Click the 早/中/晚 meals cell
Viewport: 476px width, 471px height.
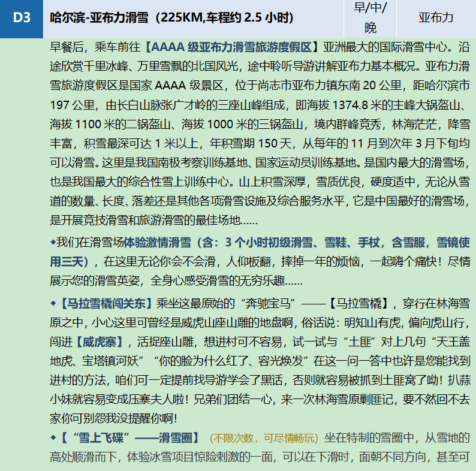pyautogui.click(x=370, y=18)
